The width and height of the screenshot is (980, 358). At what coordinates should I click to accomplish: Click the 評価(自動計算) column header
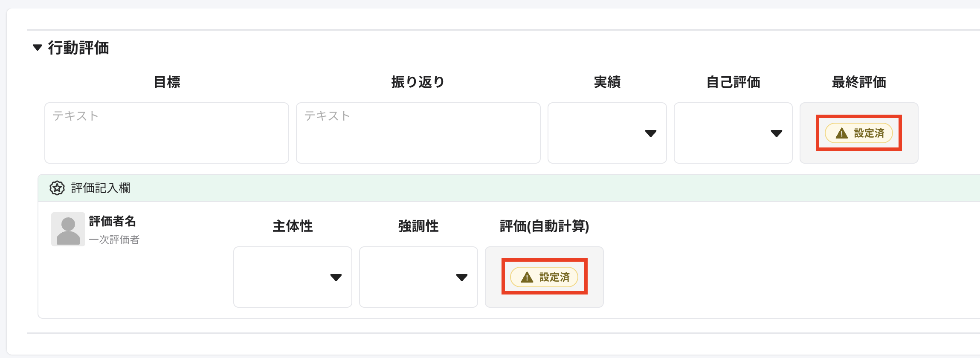(x=544, y=226)
